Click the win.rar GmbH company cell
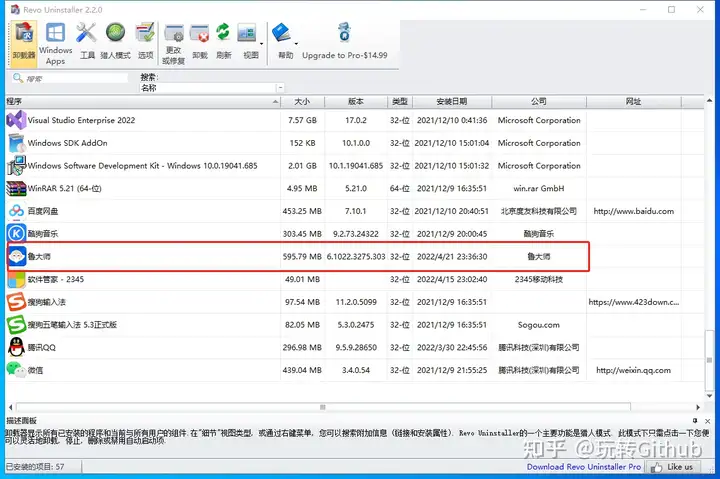720x479 pixels. (539, 188)
